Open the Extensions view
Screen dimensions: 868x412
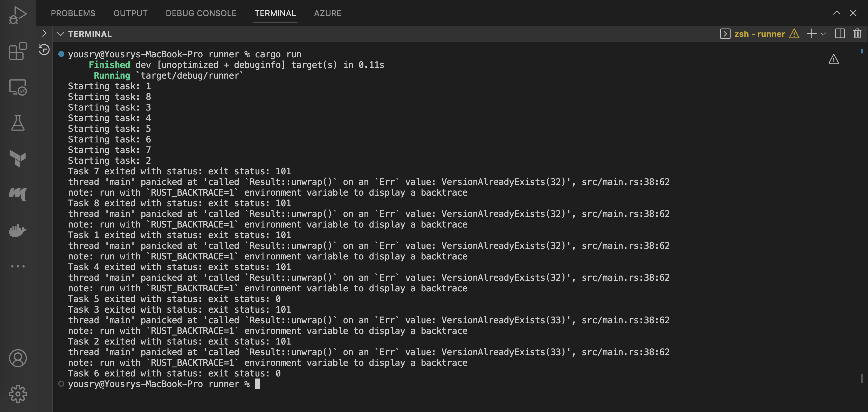click(x=18, y=51)
